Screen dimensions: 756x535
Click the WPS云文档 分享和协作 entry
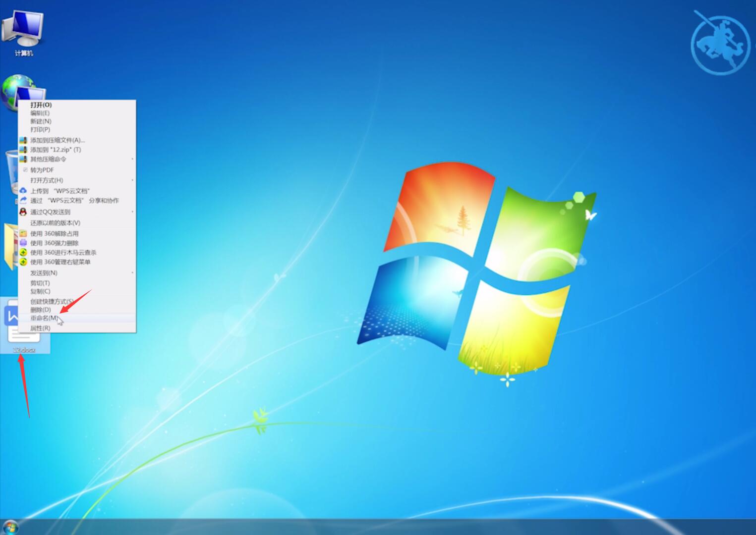coord(77,201)
